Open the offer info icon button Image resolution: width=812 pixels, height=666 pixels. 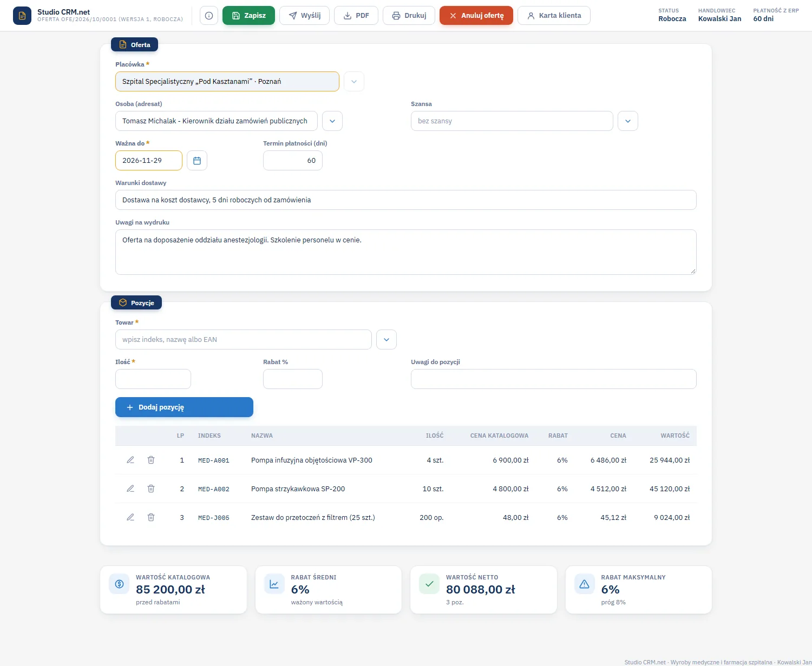(x=209, y=16)
